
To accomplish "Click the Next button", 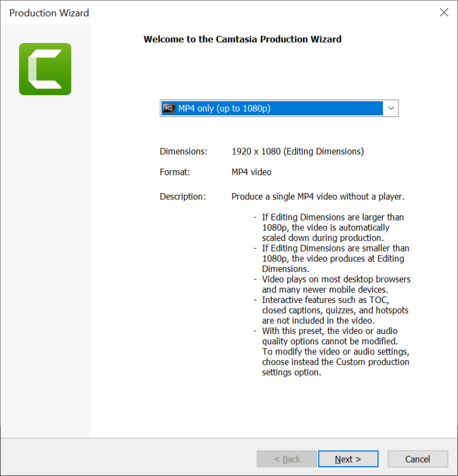I will tap(348, 459).
